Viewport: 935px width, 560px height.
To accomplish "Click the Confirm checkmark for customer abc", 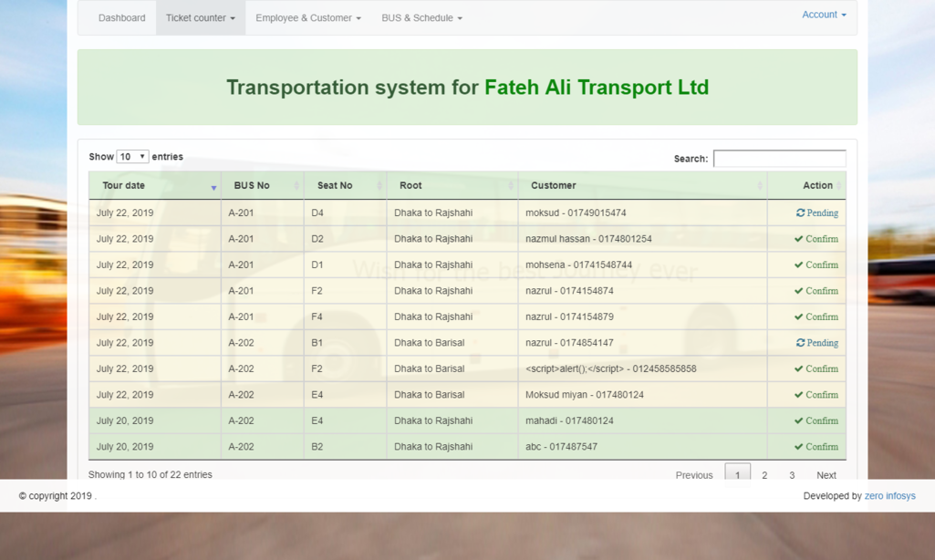I will (799, 447).
